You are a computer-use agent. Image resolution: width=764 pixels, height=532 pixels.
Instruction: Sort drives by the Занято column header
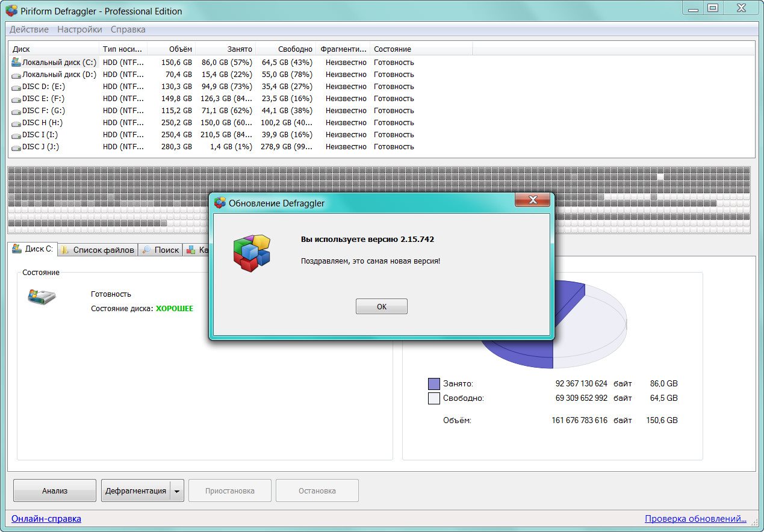[x=225, y=49]
